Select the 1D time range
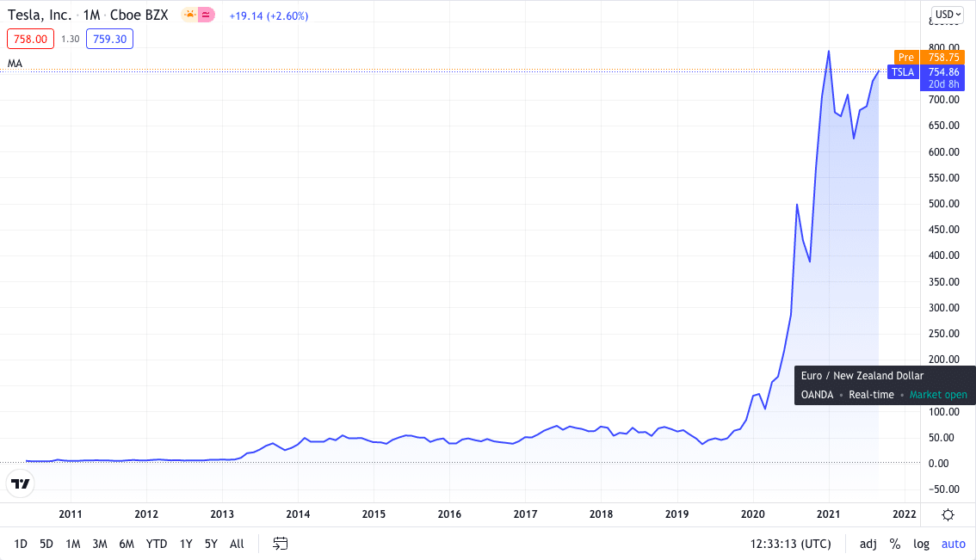976x560 pixels. pos(21,544)
